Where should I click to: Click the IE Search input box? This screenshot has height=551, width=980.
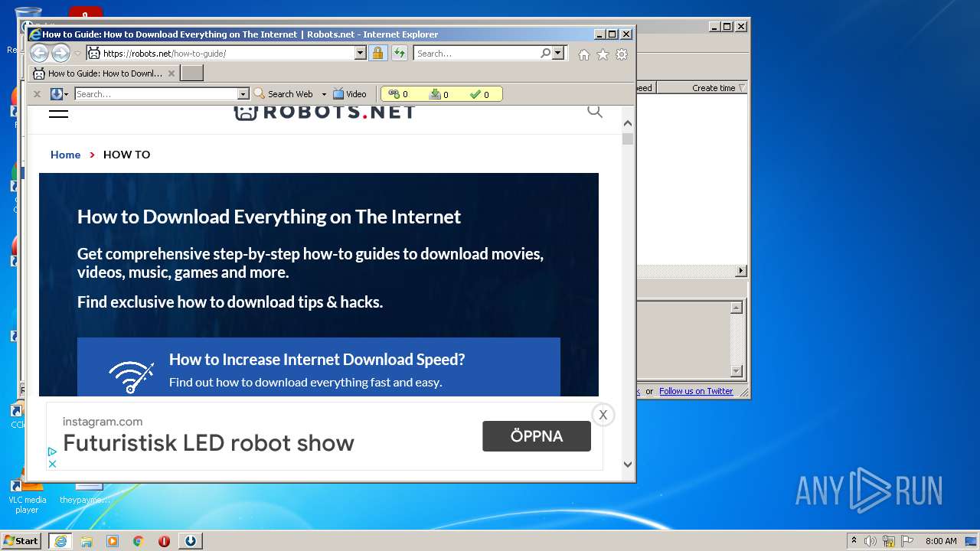click(477, 53)
